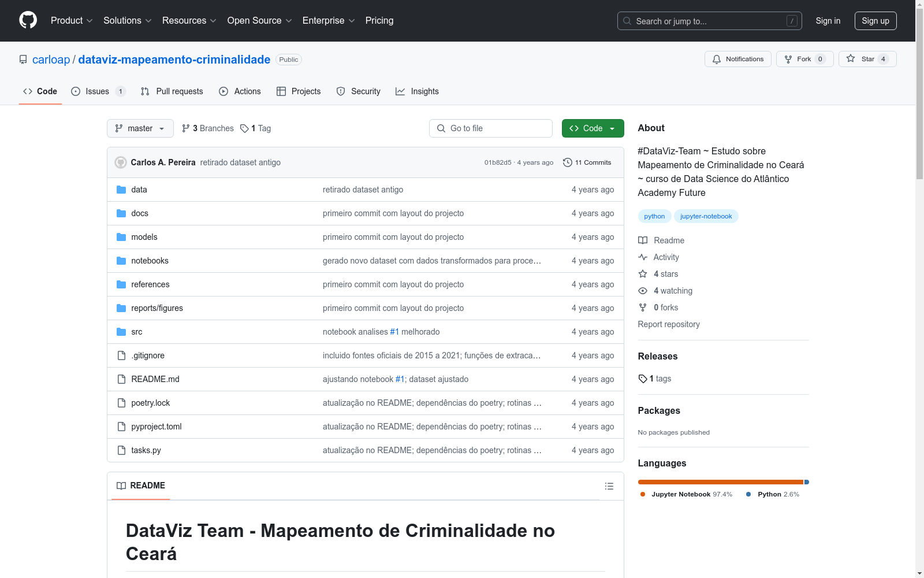Expand the Solutions dropdown
924x578 pixels.
[x=128, y=21]
